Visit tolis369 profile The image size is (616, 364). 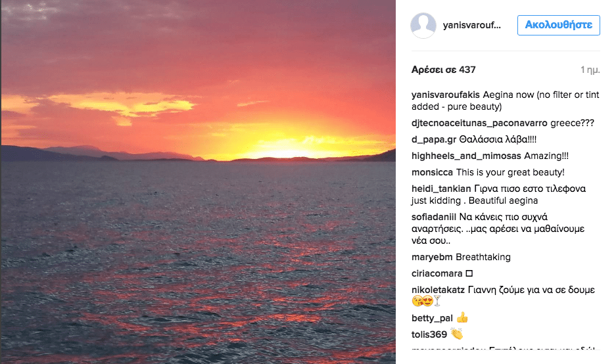(429, 334)
